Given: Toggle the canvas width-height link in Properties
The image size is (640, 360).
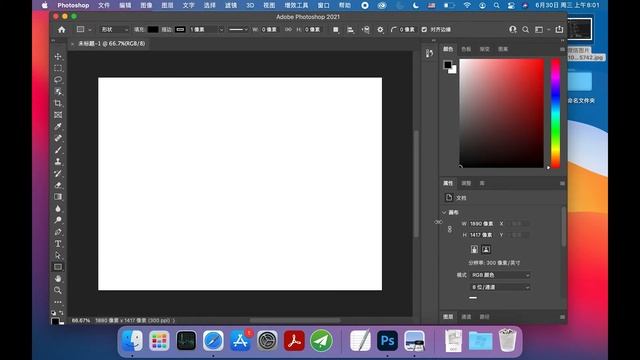Looking at the screenshot, I should (450, 229).
